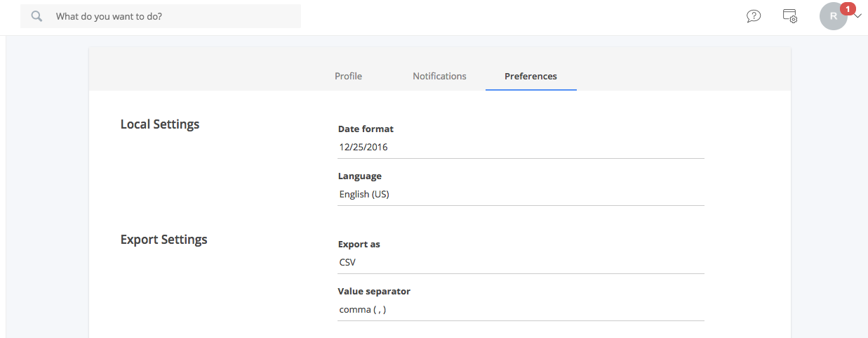Click the R user avatar

click(x=833, y=16)
